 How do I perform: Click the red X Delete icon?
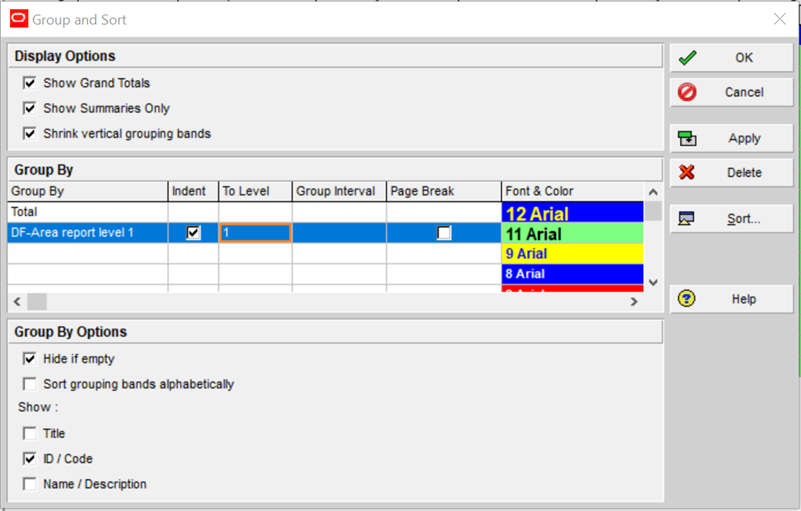click(x=687, y=172)
